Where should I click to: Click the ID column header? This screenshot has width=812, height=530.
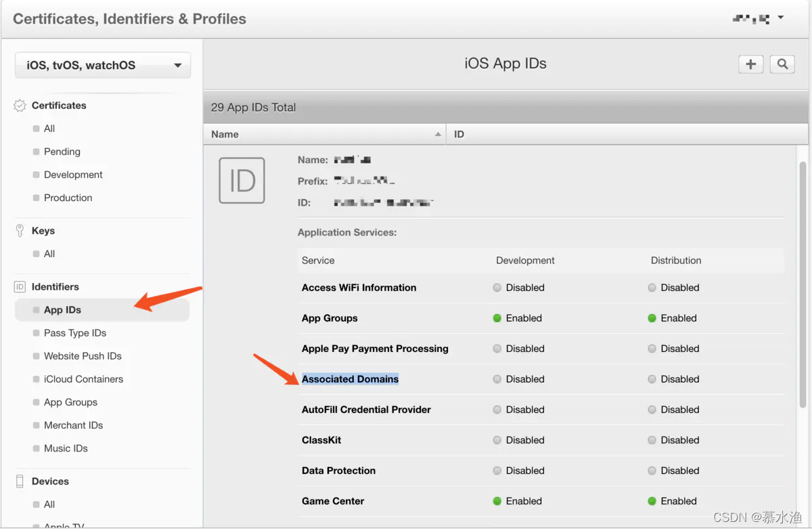pos(627,134)
